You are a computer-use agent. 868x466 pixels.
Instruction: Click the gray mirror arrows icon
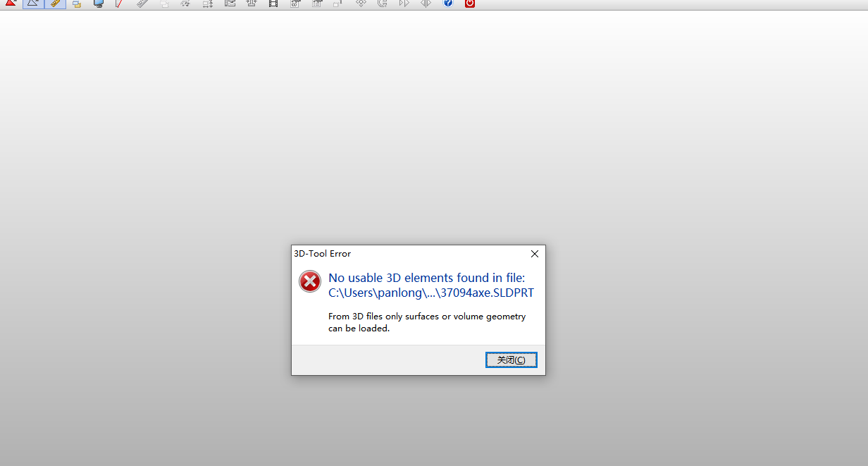tap(426, 4)
